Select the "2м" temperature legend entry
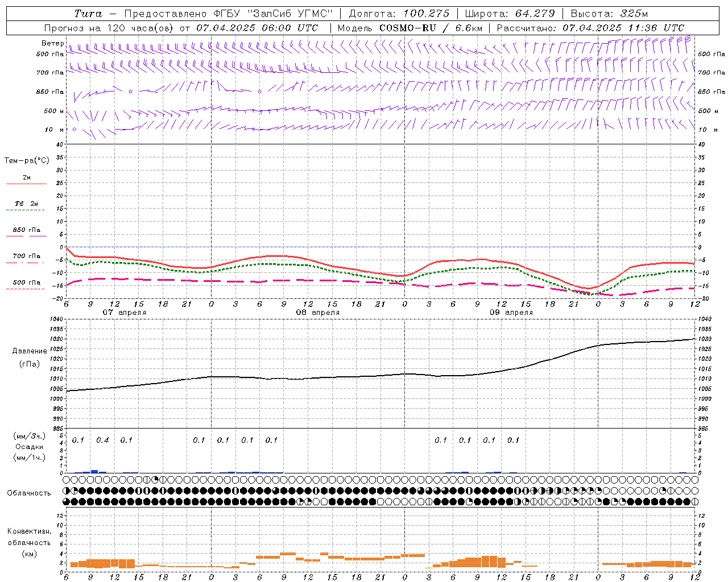This screenshot has width=728, height=582. point(27,177)
